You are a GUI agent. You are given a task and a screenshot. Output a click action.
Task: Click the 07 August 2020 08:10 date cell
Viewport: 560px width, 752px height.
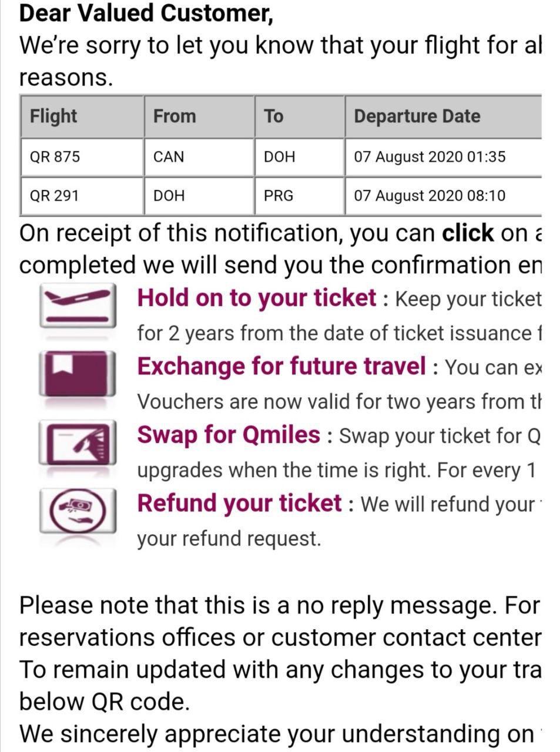click(x=443, y=196)
